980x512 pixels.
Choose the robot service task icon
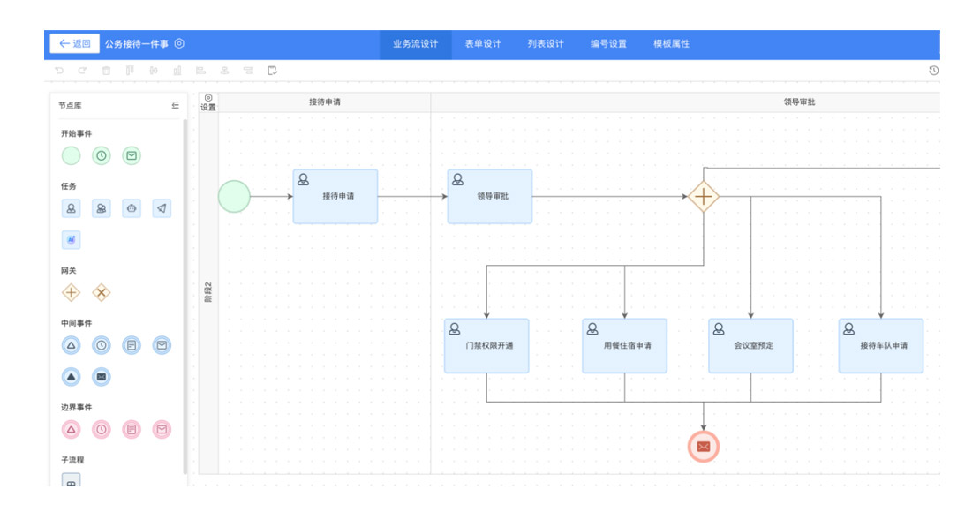[132, 208]
